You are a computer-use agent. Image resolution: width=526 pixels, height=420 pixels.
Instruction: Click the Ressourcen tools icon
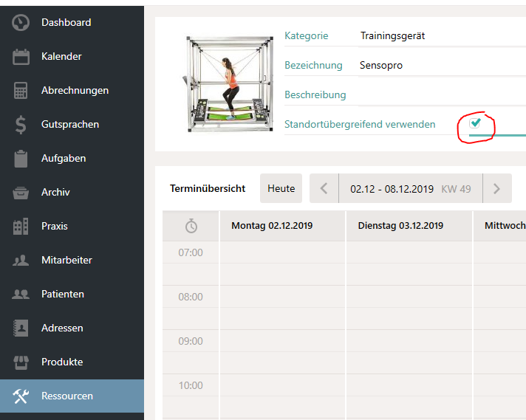point(21,396)
